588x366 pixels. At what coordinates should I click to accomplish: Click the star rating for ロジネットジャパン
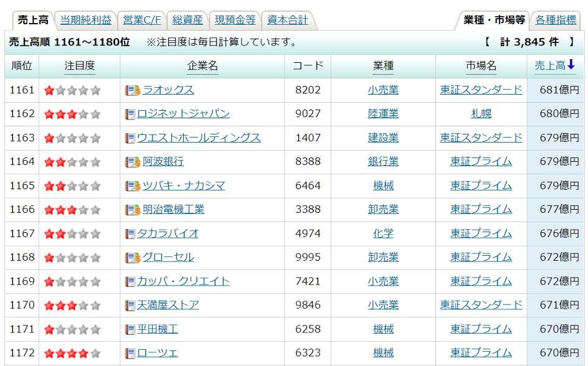tap(72, 115)
